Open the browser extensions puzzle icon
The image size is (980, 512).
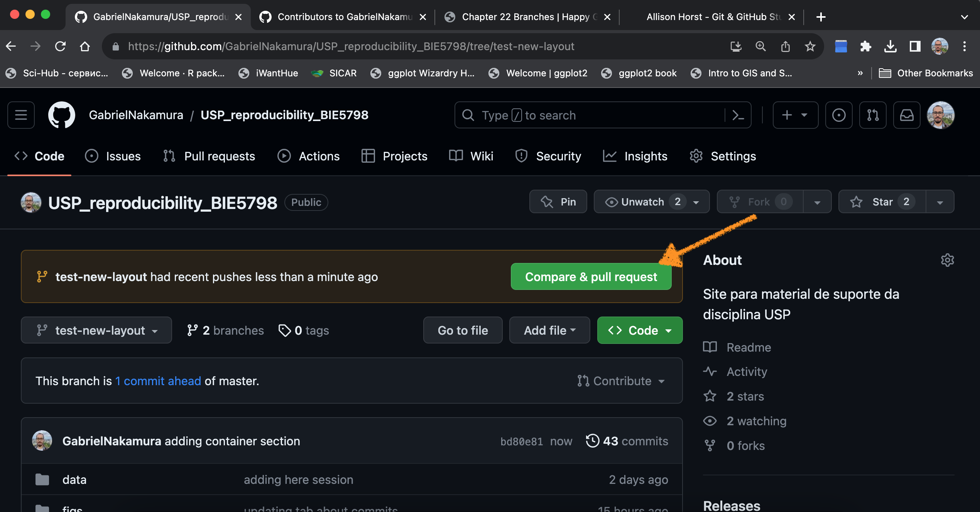click(865, 46)
